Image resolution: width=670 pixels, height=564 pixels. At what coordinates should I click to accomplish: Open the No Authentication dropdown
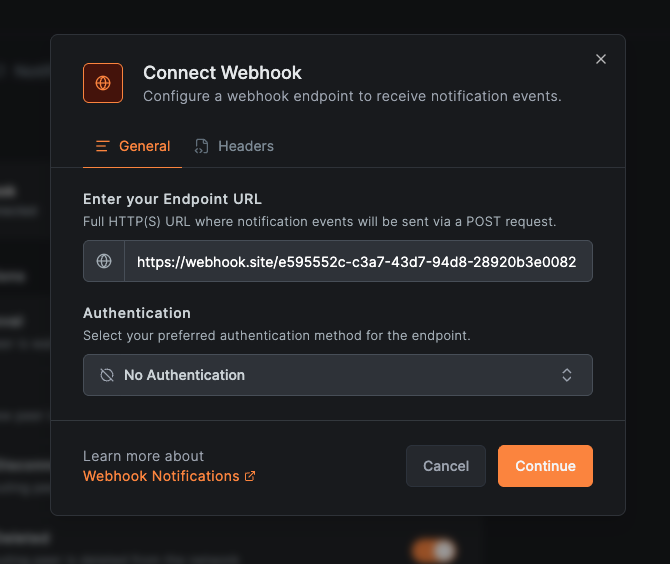338,375
